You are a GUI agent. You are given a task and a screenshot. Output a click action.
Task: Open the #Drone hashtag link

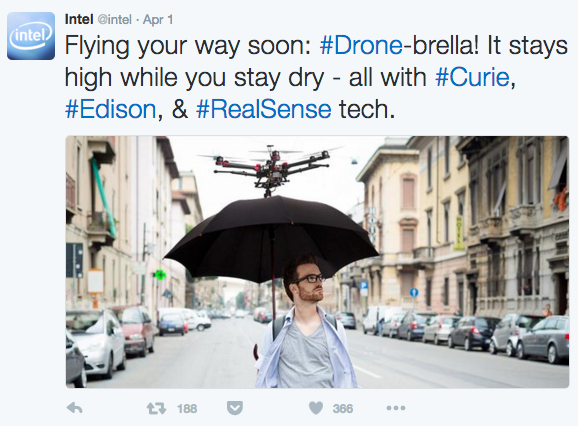pos(361,46)
